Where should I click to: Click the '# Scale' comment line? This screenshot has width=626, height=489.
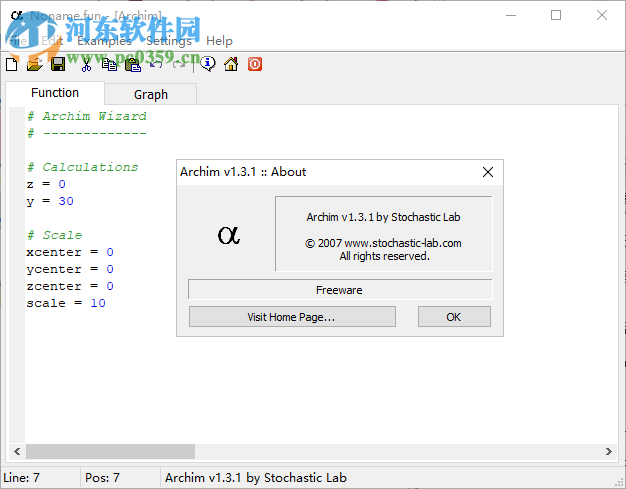click(x=54, y=235)
